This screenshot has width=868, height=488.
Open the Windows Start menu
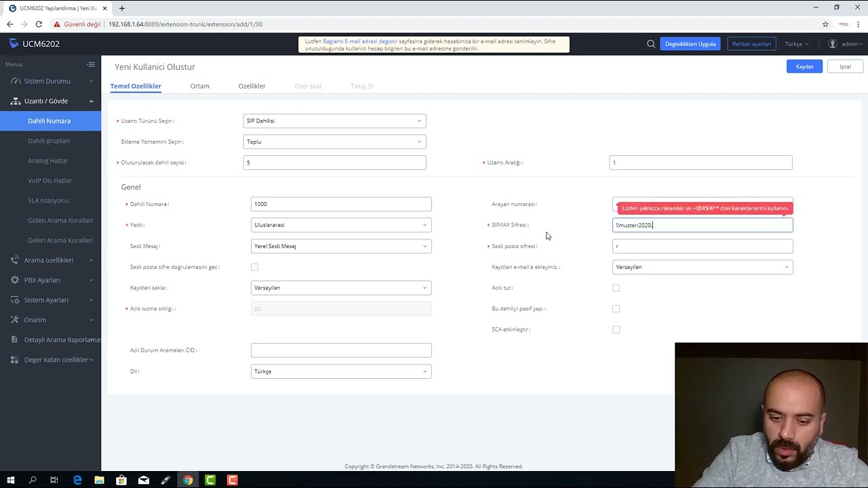[10, 480]
